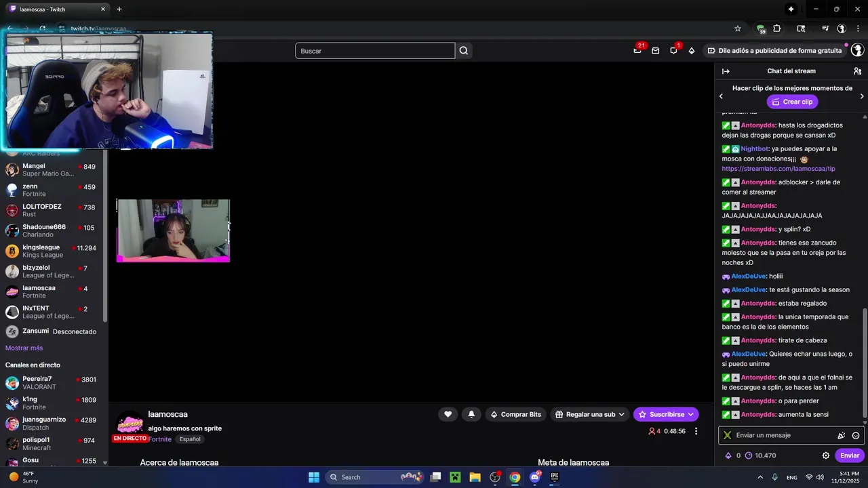Bookmark this page with the star icon

738,28
